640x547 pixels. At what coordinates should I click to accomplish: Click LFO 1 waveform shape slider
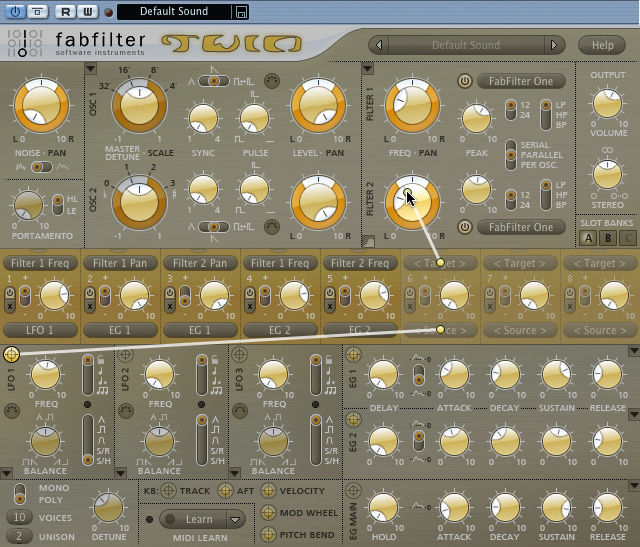[x=88, y=441]
